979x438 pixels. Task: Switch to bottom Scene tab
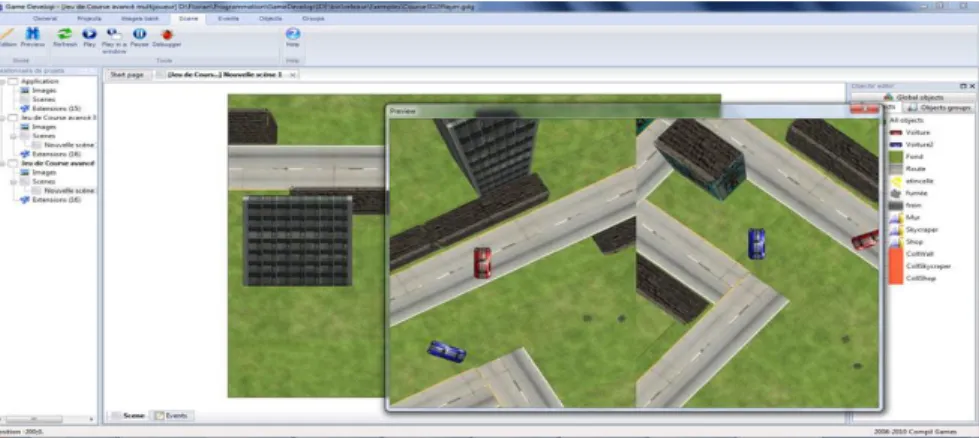[x=130, y=416]
